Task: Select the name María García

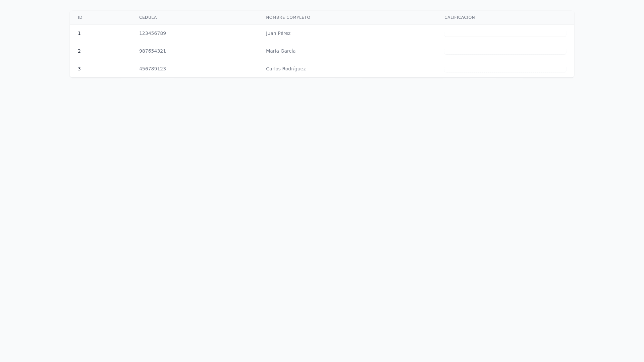Action: 280,51
